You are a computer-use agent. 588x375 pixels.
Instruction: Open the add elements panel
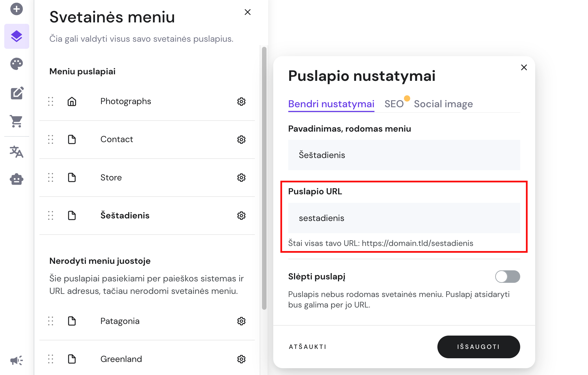click(17, 9)
